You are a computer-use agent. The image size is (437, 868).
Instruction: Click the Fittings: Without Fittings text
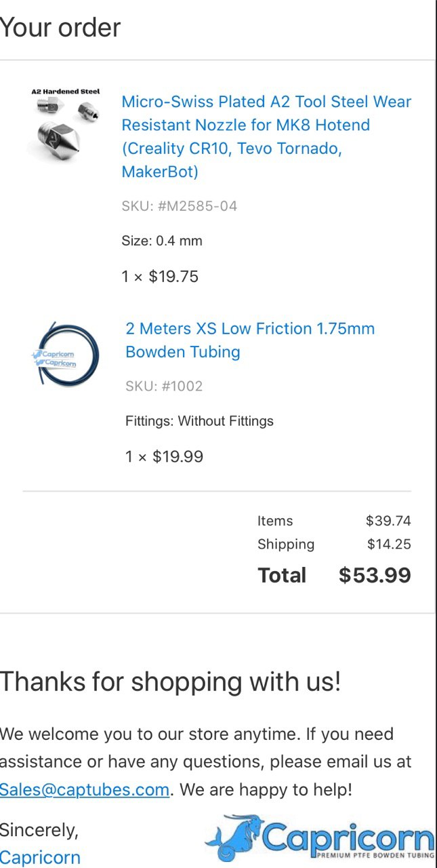click(199, 421)
